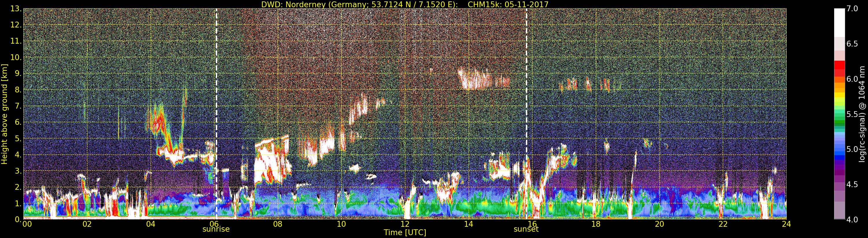Click the '7.' height axis tick

(x=18, y=106)
